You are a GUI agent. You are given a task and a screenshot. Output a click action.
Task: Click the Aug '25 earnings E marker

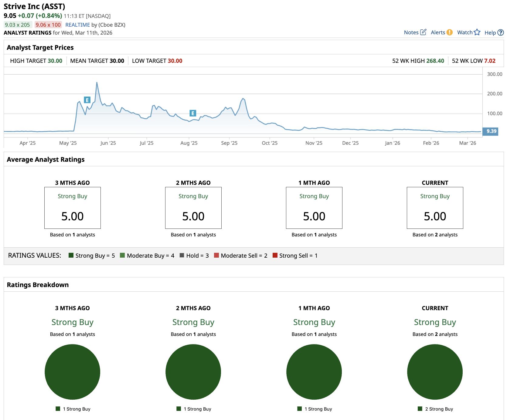[x=192, y=113]
